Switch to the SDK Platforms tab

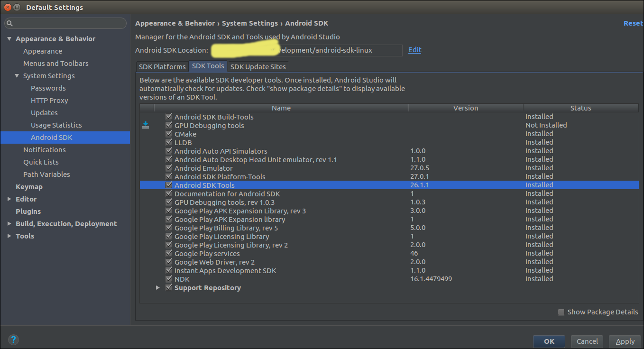point(162,67)
